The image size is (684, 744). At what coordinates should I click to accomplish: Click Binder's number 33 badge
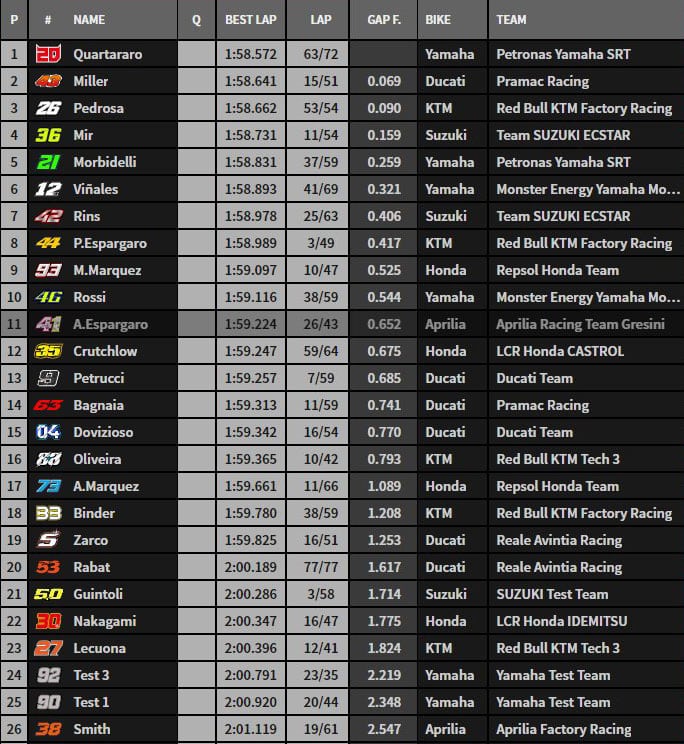pyautogui.click(x=48, y=513)
